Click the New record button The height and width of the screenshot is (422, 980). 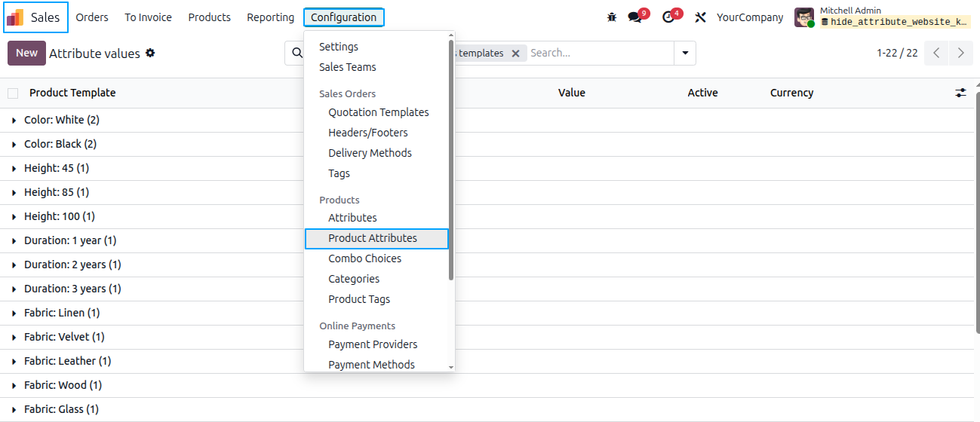click(26, 53)
